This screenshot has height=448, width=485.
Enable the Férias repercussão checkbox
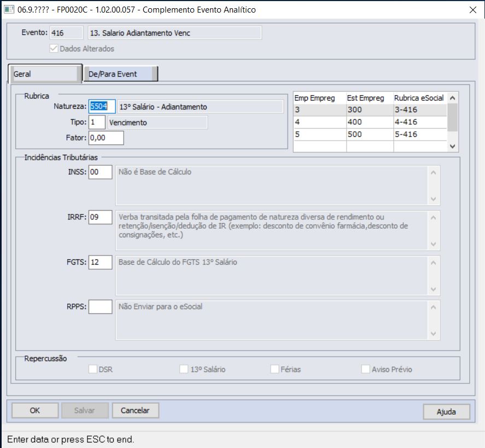[x=274, y=369]
